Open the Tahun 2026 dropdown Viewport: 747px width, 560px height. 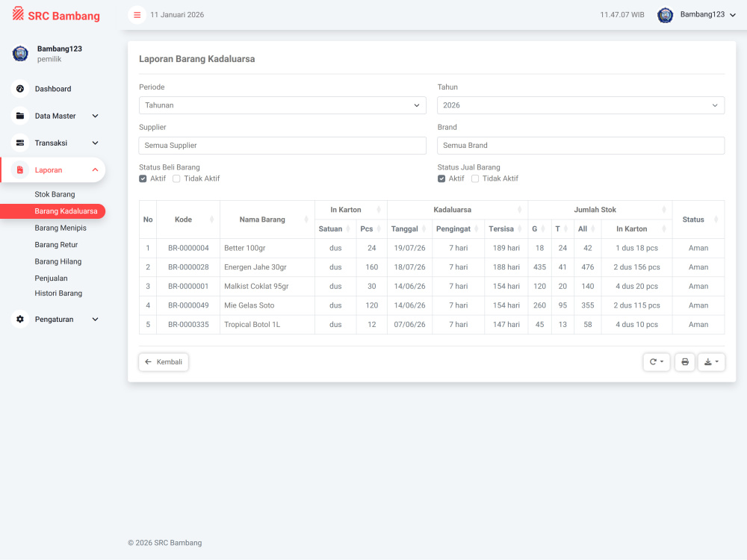point(580,105)
